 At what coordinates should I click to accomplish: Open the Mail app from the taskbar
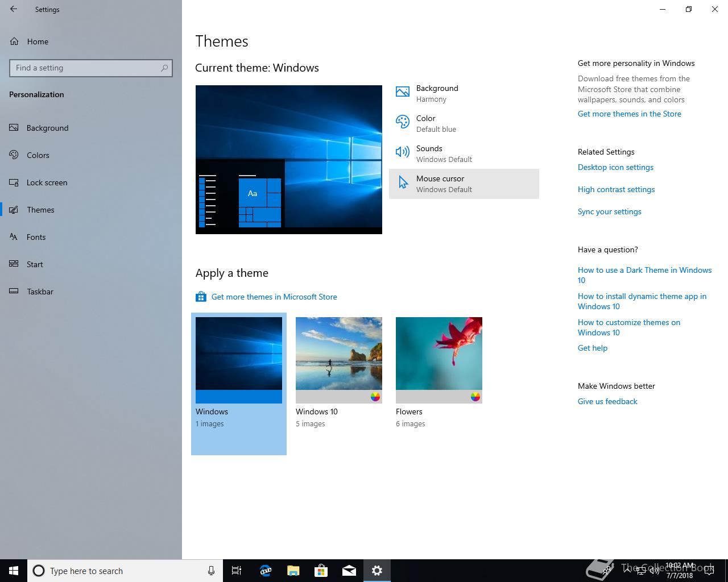point(349,571)
